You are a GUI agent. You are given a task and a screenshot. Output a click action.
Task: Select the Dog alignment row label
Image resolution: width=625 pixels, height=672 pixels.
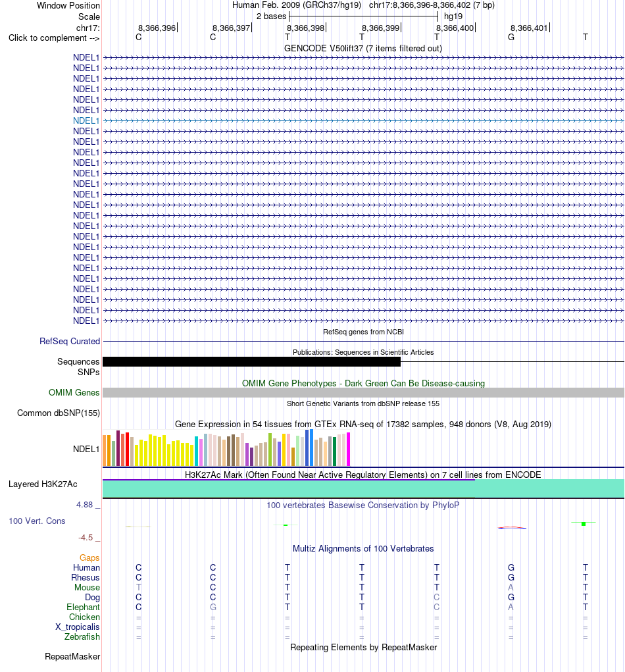click(92, 597)
